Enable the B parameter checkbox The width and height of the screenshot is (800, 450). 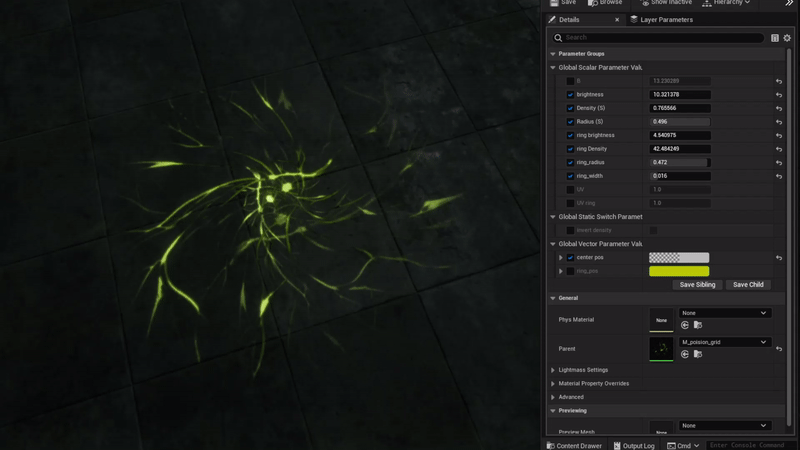click(570, 81)
